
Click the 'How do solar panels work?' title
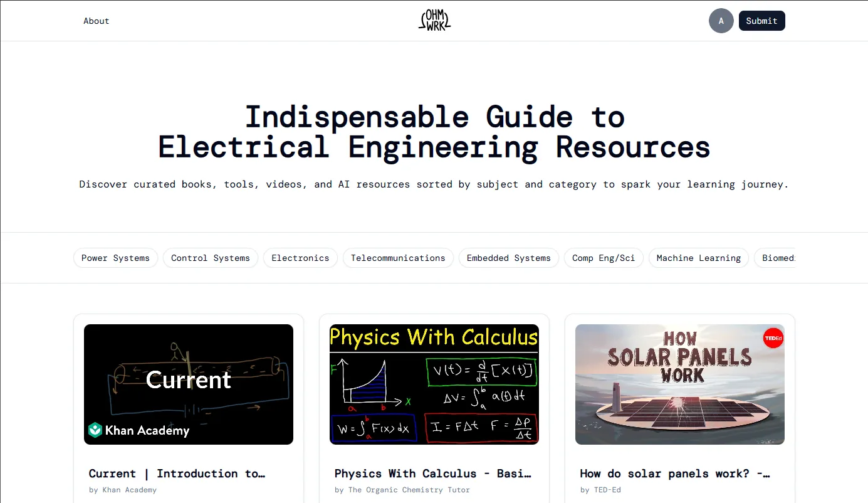coord(674,474)
